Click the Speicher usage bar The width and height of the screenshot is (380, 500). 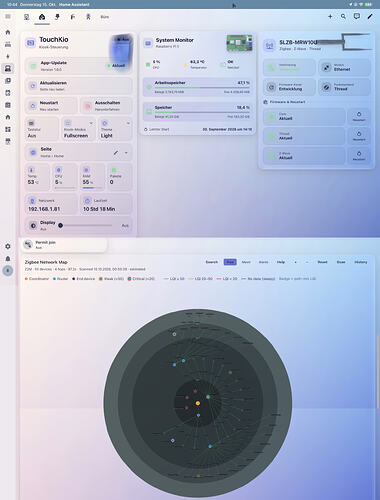201,112
